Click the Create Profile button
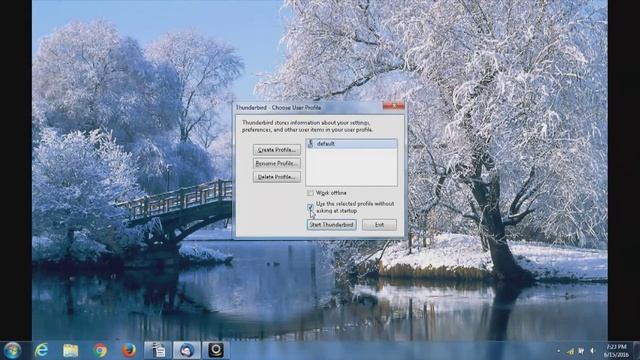The width and height of the screenshot is (640, 360). pyautogui.click(x=276, y=150)
